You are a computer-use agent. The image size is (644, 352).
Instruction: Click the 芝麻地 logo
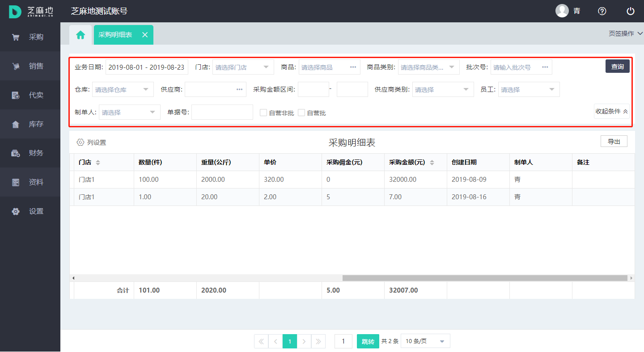[31, 11]
